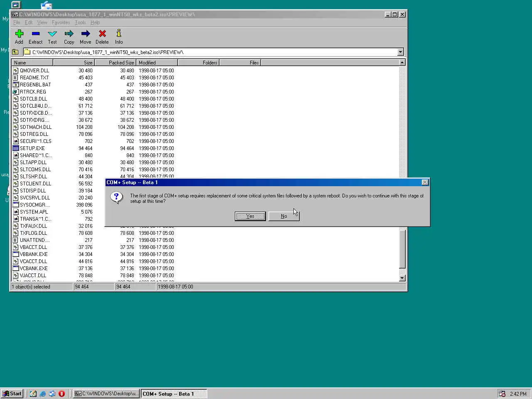The height and width of the screenshot is (399, 532).
Task: Click the path field in address bar
Action: (x=210, y=52)
